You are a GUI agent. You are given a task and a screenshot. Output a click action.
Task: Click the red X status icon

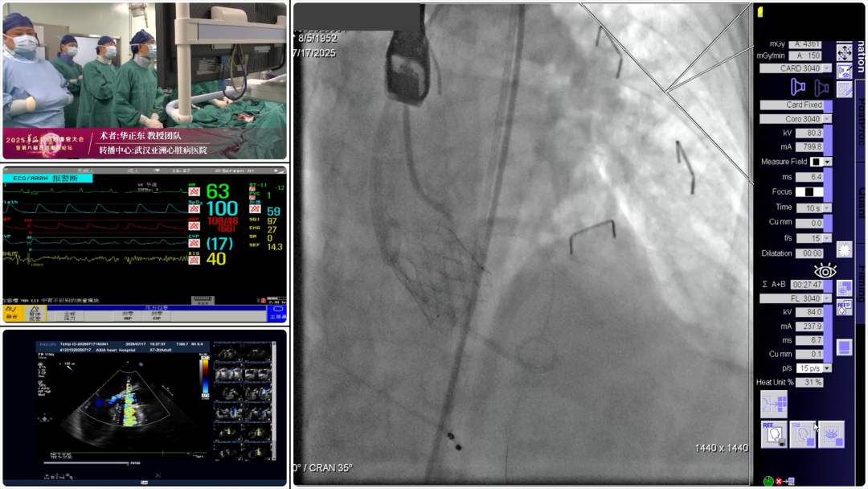tap(779, 481)
